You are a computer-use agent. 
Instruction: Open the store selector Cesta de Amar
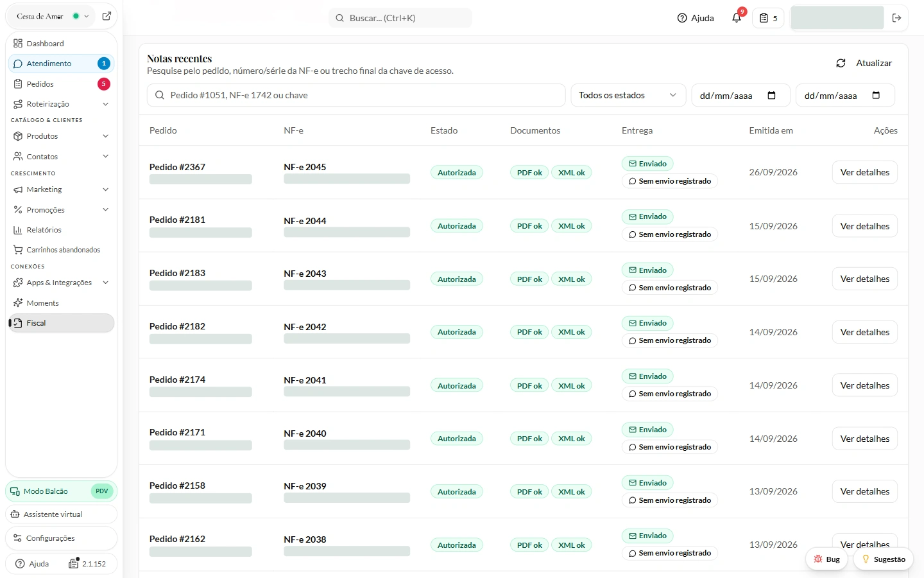(x=53, y=16)
